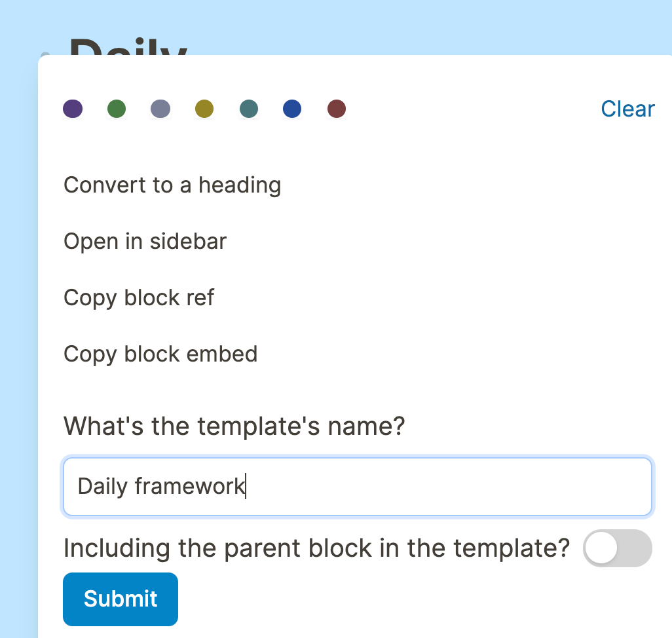Dismiss the menu by clicking the light blue background
Viewport: 672px width, 638px height.
[x=17, y=300]
